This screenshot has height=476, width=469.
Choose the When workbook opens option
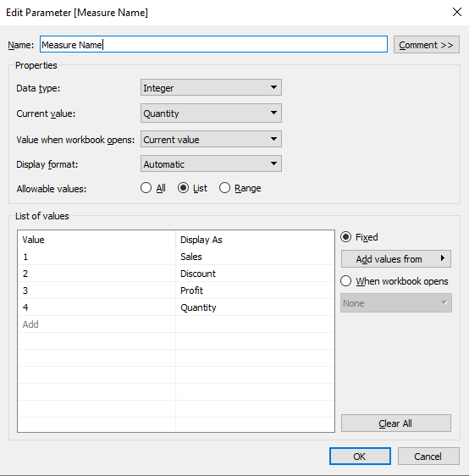tap(395, 281)
